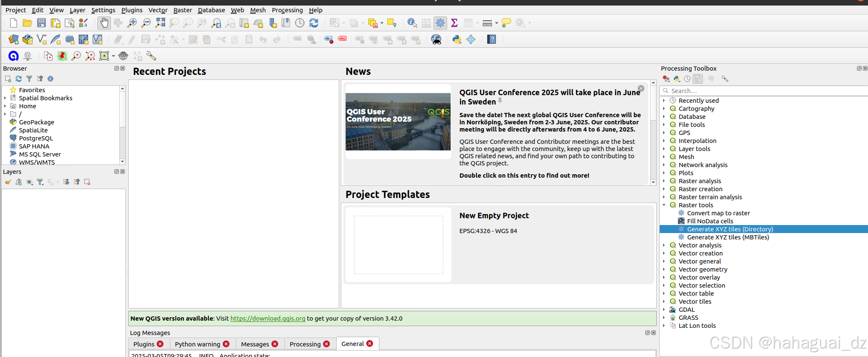Open the Project menu
Image resolution: width=868 pixels, height=357 pixels.
tap(16, 10)
